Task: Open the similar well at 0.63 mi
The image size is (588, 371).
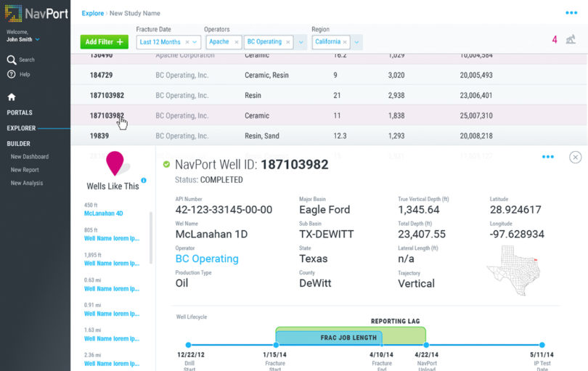Action: [112, 289]
